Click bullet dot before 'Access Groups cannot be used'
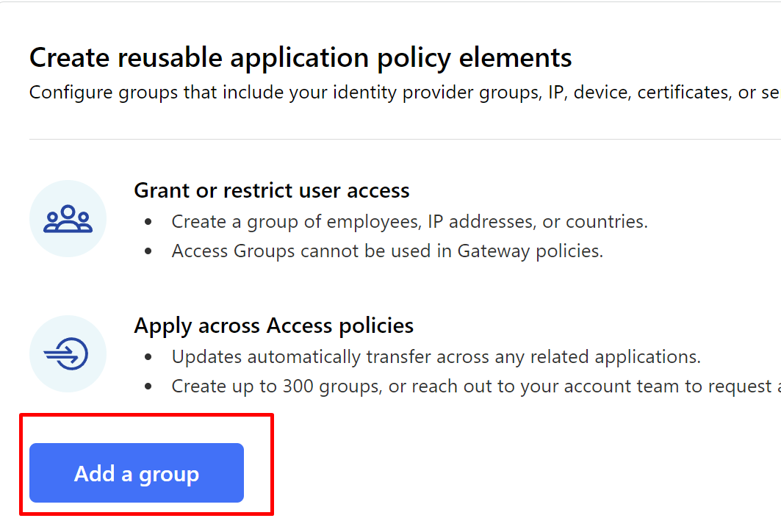This screenshot has height=532, width=781. tap(150, 251)
